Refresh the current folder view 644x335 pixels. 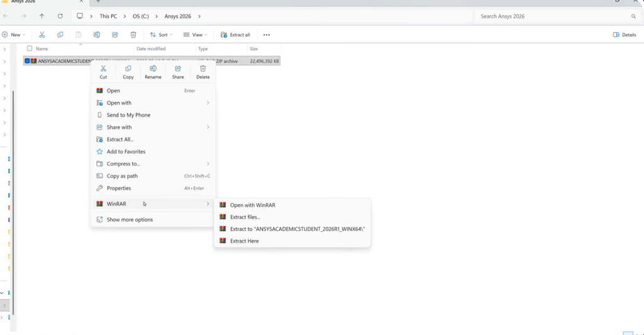pyautogui.click(x=60, y=16)
